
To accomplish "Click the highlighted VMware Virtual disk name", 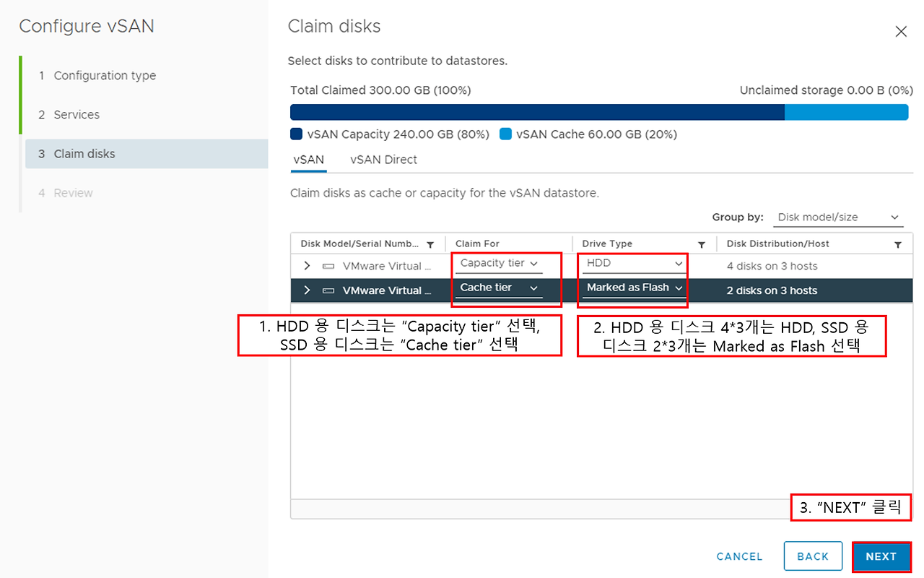I will (x=387, y=290).
